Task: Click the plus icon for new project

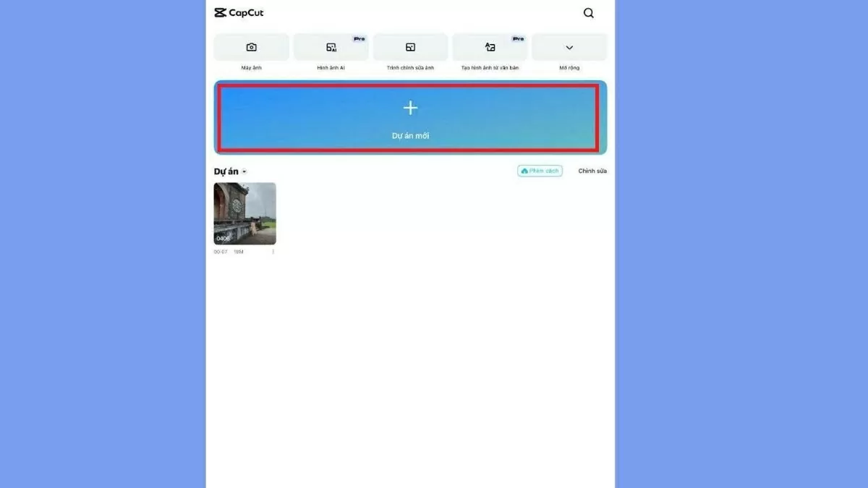Action: tap(410, 108)
